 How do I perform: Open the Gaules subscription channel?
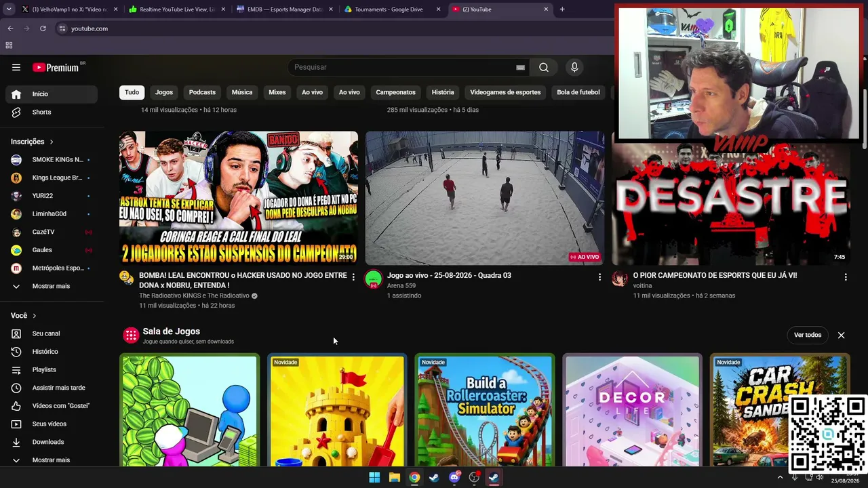[x=52, y=250]
